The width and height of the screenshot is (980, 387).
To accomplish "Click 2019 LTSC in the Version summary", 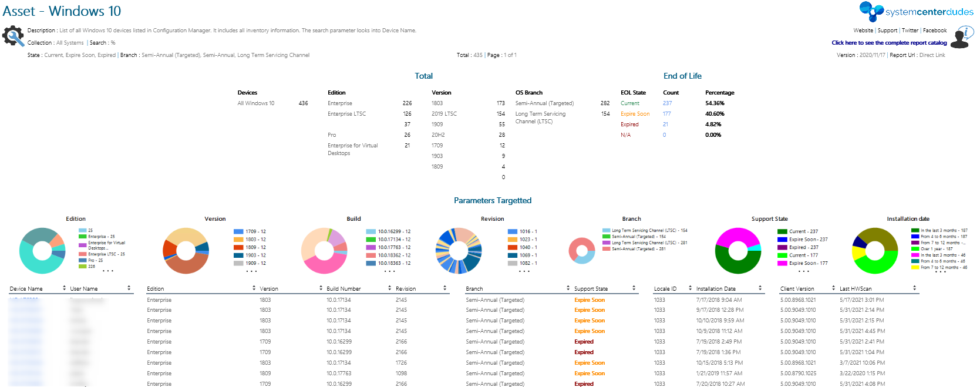I will pos(444,114).
